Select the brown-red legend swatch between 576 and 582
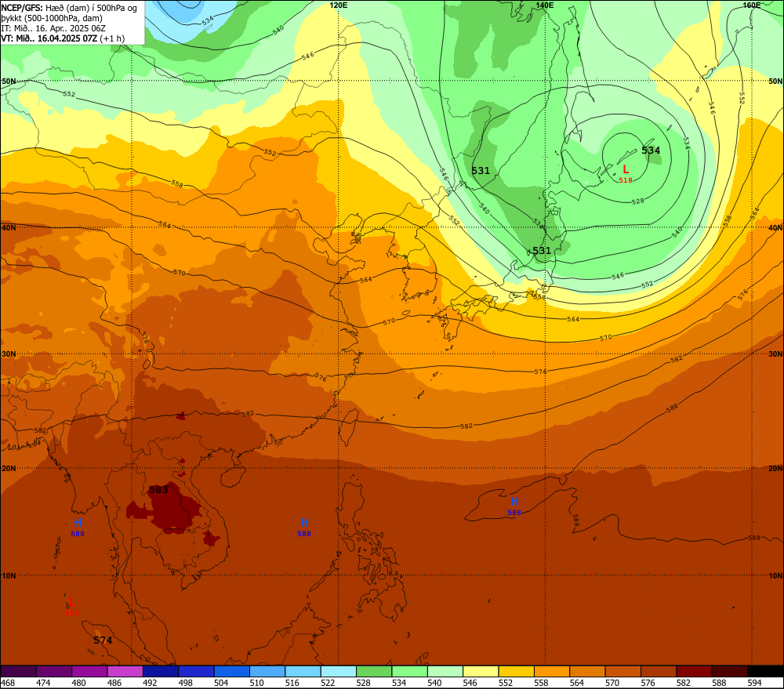The height and width of the screenshot is (689, 784). [658, 671]
